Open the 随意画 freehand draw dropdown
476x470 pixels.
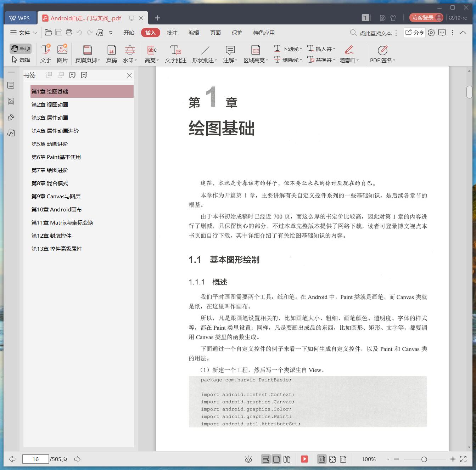349,54
